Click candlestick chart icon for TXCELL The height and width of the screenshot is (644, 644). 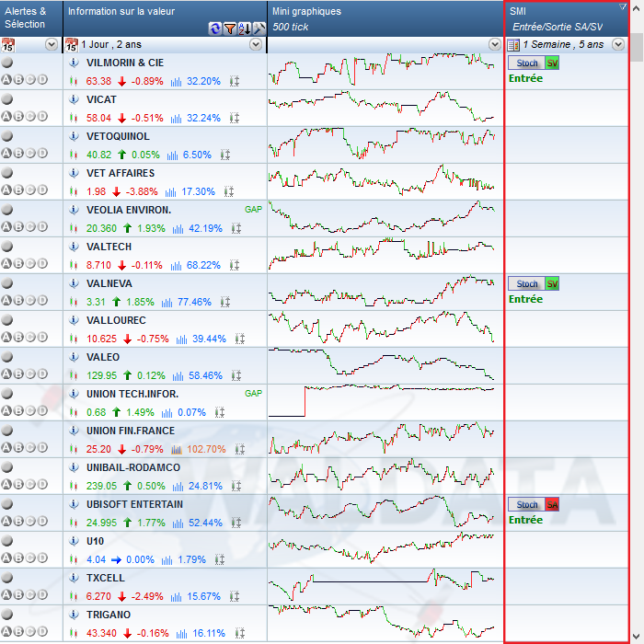[74, 596]
